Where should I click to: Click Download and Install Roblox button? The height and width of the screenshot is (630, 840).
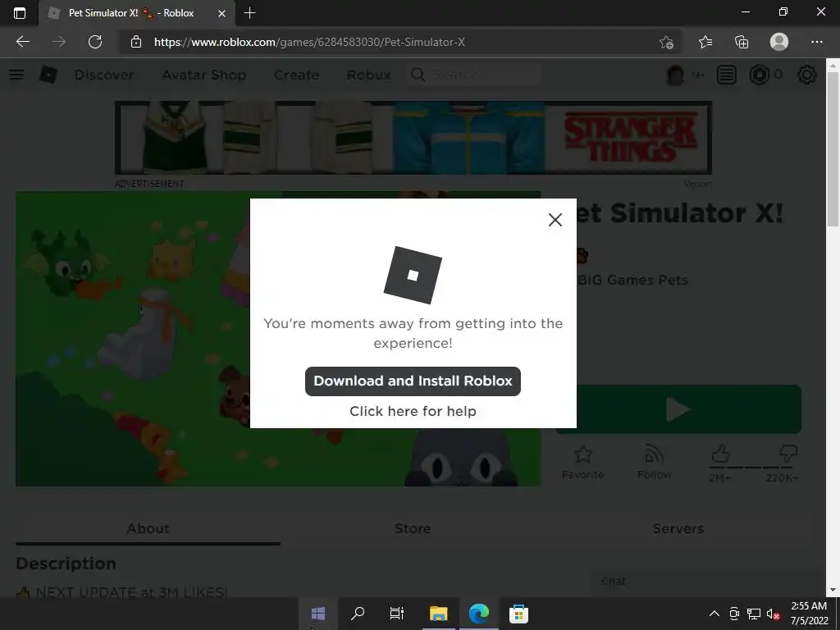coord(413,381)
